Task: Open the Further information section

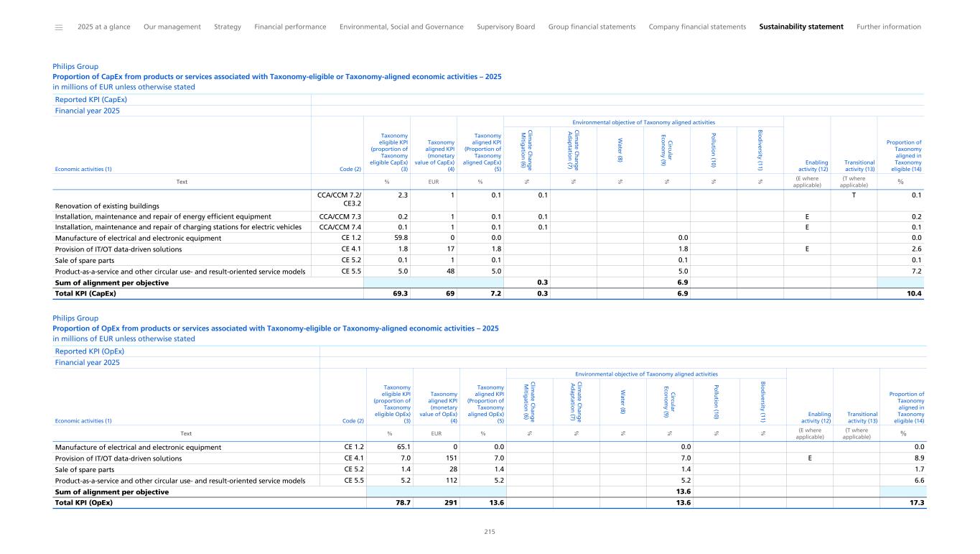Action: click(x=888, y=27)
